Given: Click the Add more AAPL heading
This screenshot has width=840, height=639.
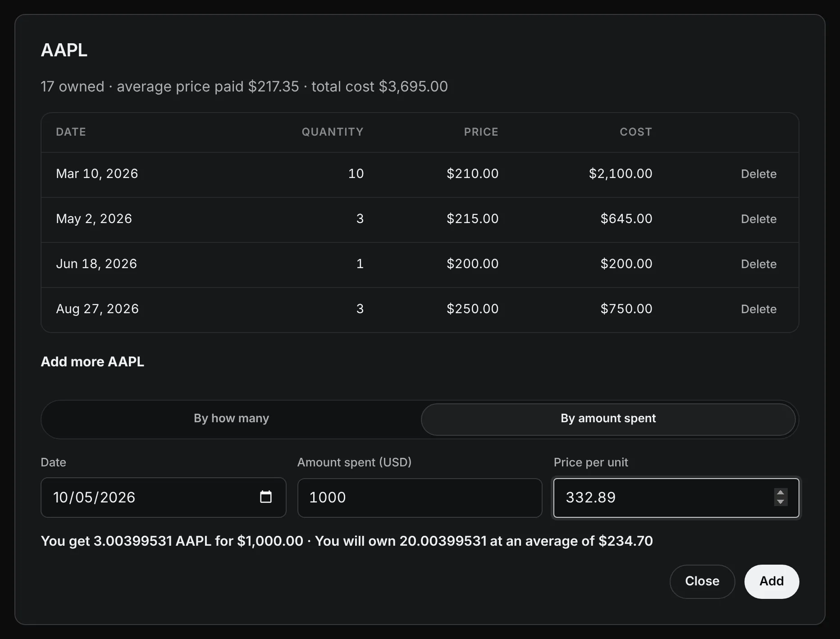Looking at the screenshot, I should point(92,362).
